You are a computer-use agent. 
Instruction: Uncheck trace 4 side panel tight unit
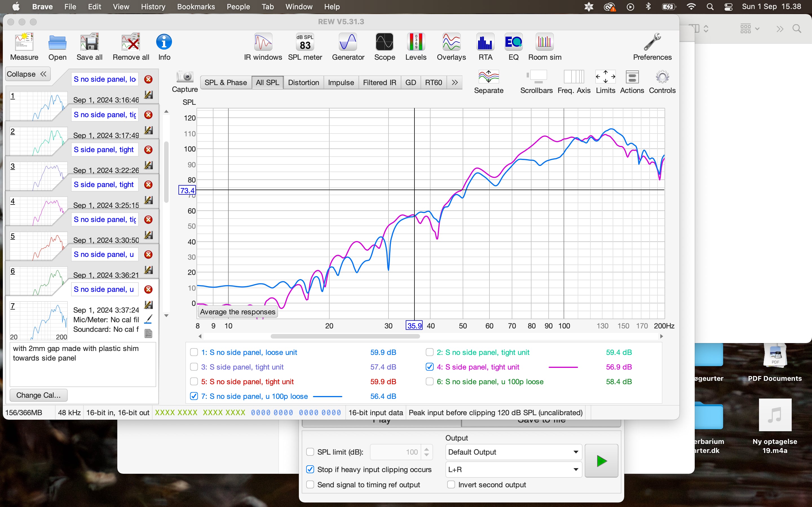(429, 367)
